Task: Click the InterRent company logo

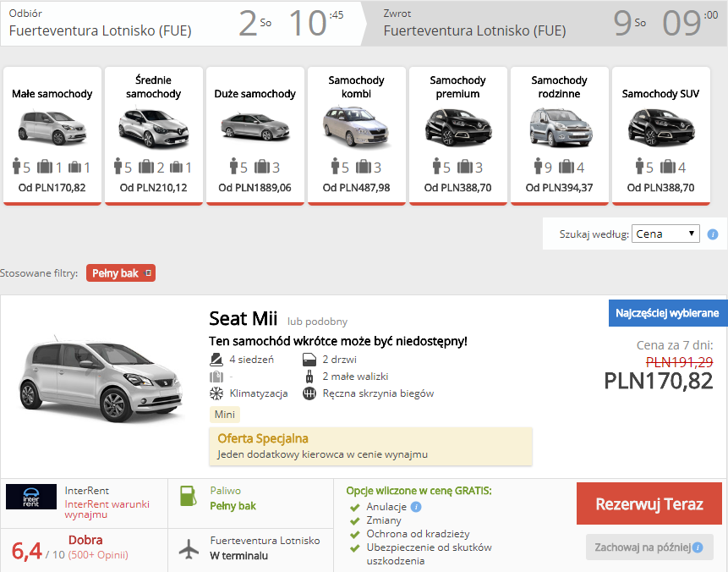Action: coord(31,497)
